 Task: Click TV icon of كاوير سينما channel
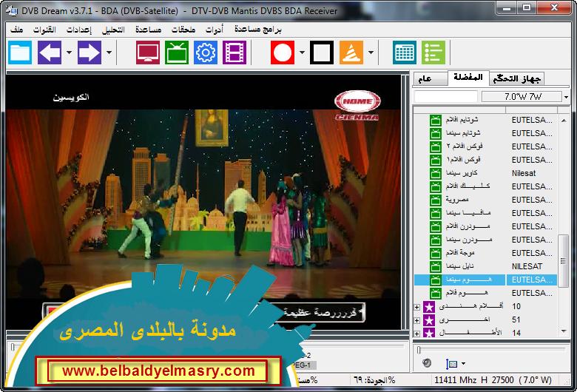tap(436, 173)
